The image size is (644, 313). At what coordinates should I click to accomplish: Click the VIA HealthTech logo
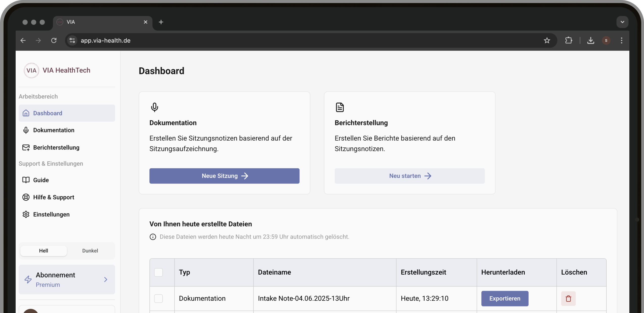pos(32,70)
